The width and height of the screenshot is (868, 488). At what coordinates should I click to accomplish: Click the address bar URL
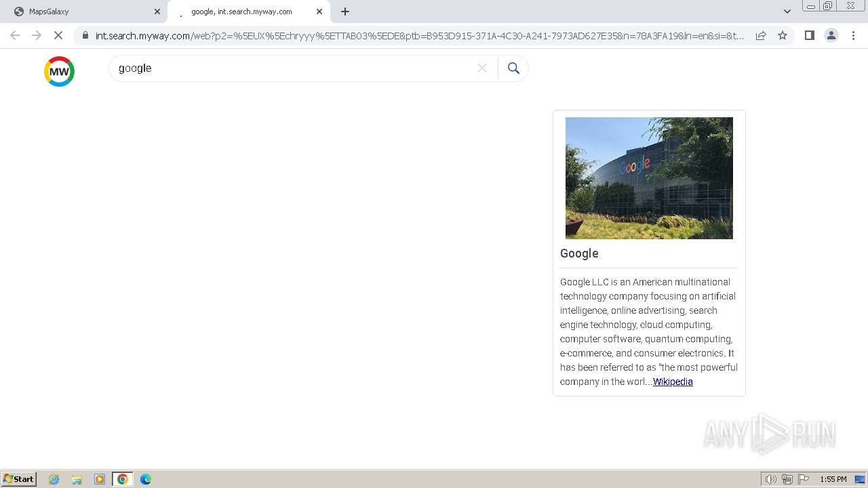[420, 35]
